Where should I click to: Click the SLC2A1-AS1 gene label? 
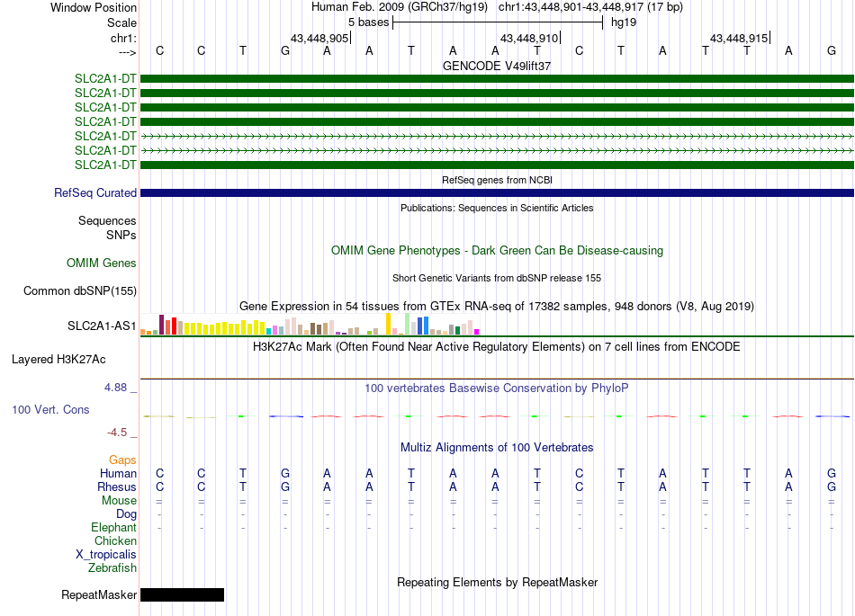pyautogui.click(x=102, y=326)
